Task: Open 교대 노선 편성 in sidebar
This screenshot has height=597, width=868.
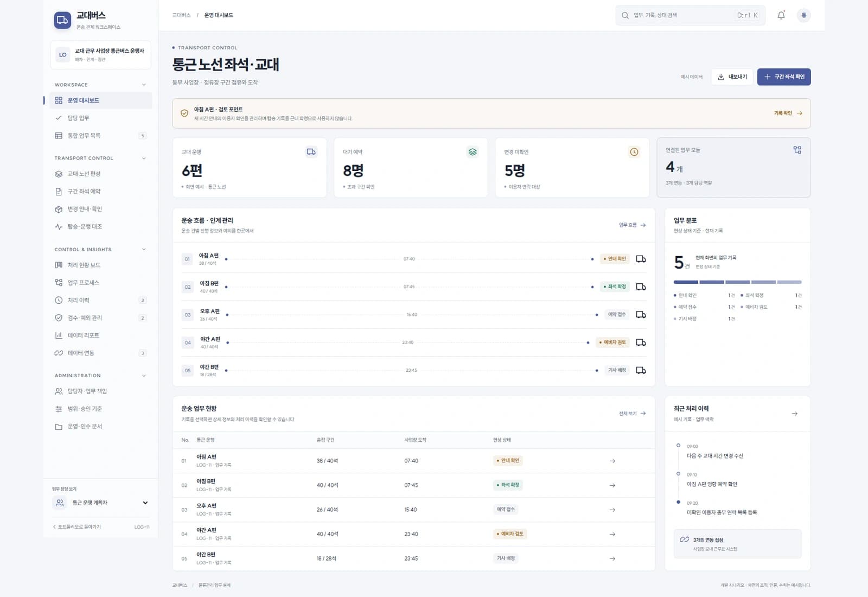Action: point(100,174)
